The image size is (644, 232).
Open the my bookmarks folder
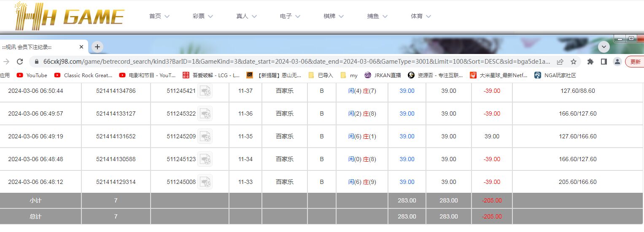point(349,75)
